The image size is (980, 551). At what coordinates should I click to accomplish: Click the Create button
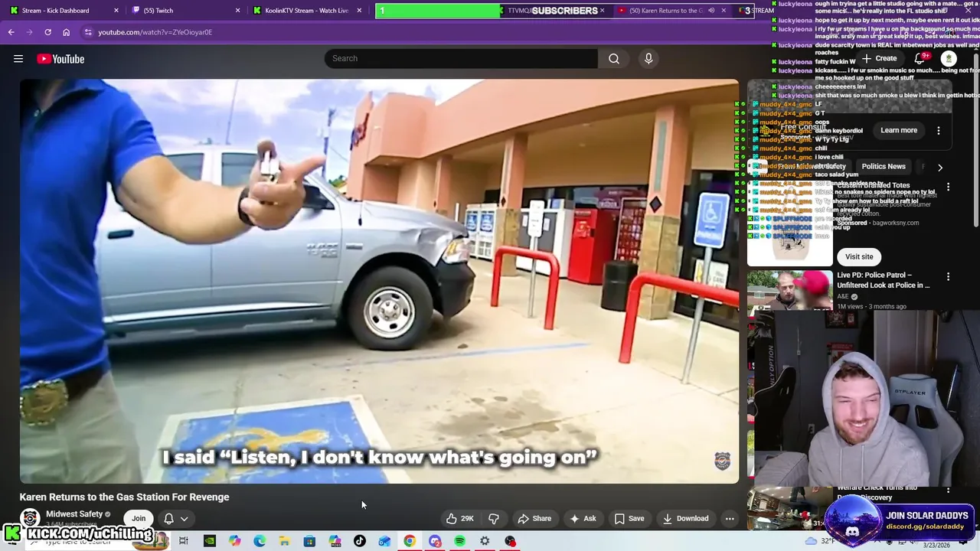click(x=879, y=58)
